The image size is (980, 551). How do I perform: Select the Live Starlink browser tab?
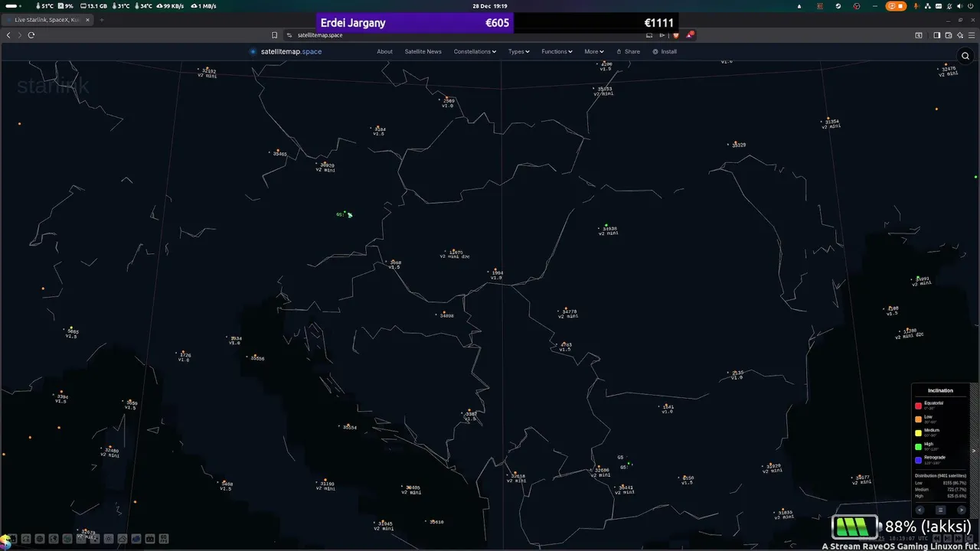[47, 20]
